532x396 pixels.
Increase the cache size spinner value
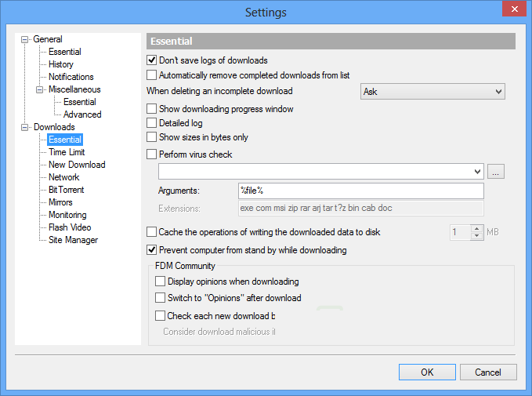476,228
